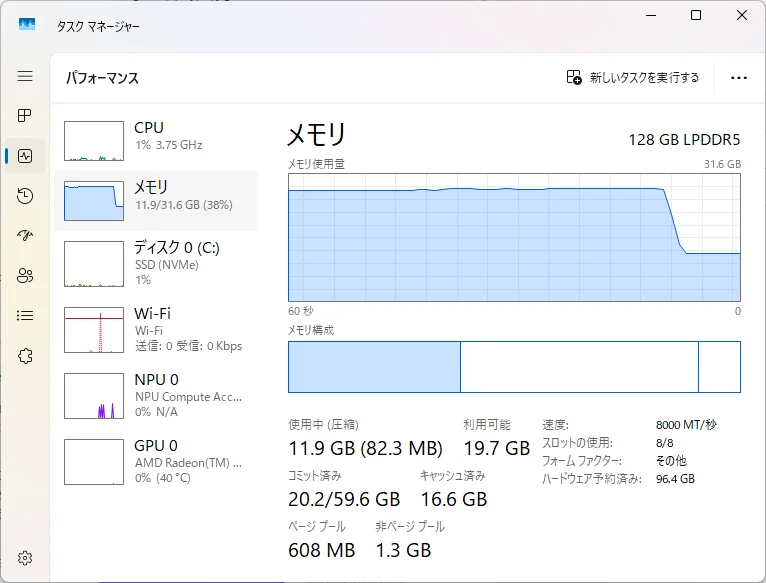Select the CPU performance item
This screenshot has height=583, width=766.
pos(156,141)
